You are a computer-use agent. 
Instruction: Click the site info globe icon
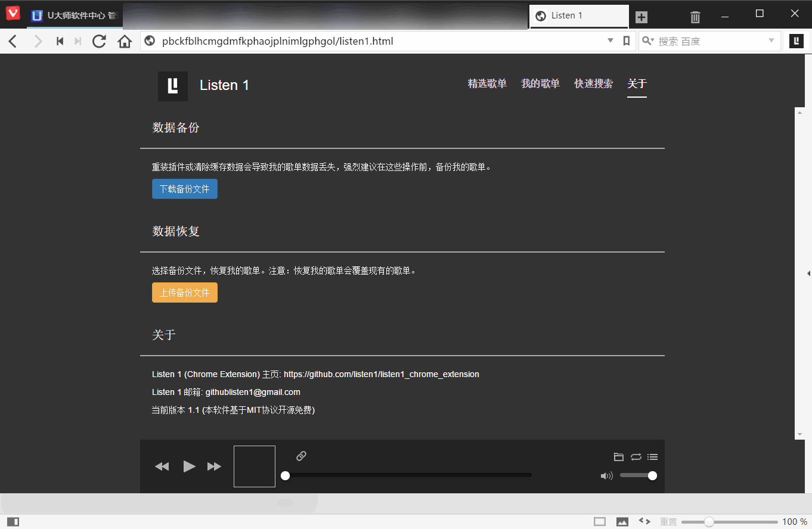point(150,41)
